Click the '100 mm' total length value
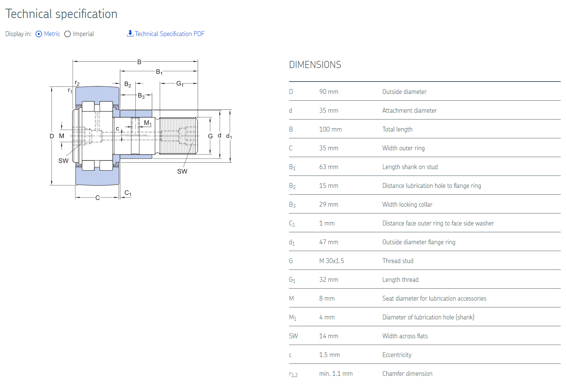 (x=330, y=129)
